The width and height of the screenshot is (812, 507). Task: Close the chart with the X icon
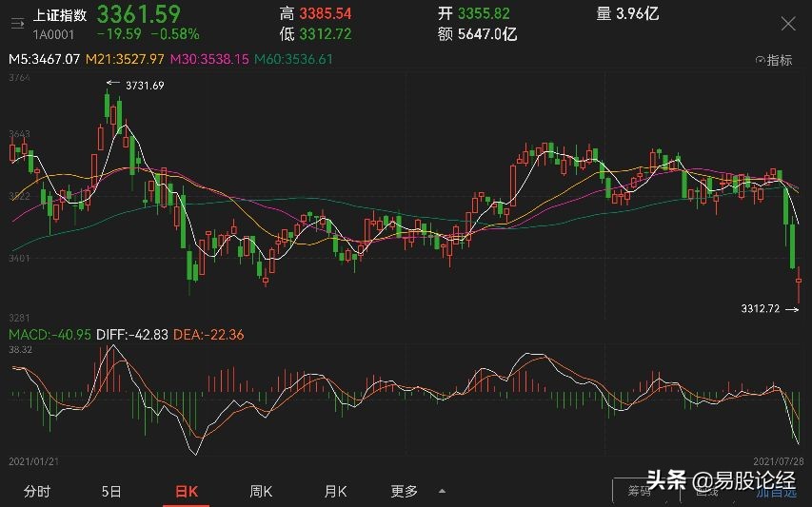788,23
